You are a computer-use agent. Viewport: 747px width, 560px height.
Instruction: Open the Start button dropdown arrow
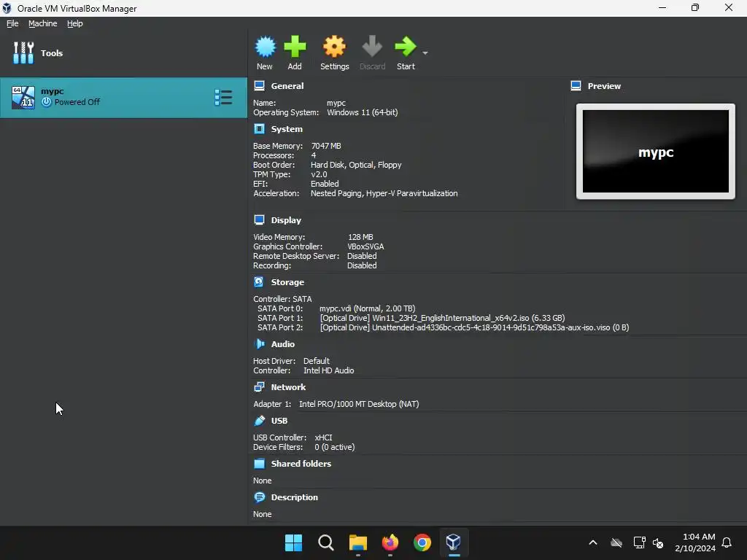tap(425, 52)
